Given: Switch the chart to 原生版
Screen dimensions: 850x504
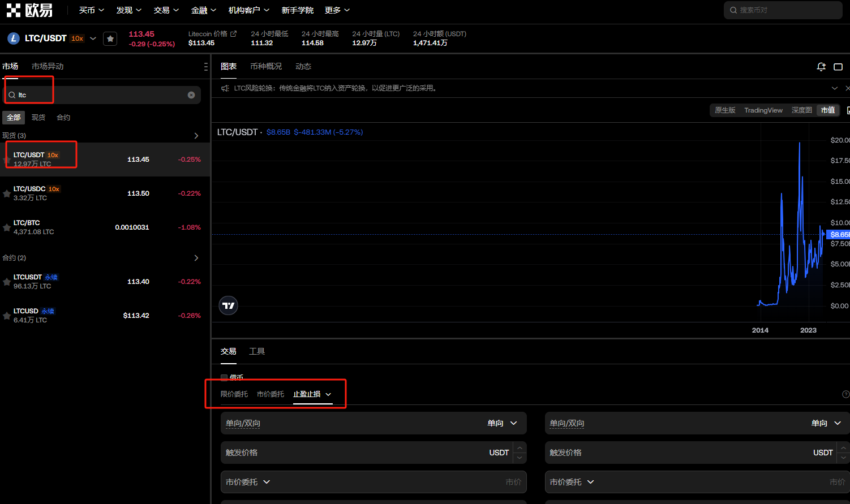Looking at the screenshot, I should (725, 110).
